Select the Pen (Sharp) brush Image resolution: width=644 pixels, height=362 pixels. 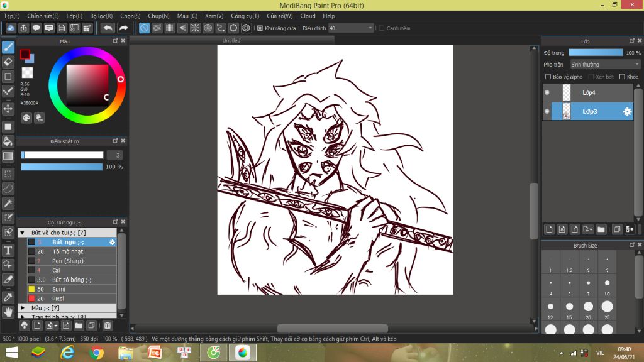click(x=72, y=261)
